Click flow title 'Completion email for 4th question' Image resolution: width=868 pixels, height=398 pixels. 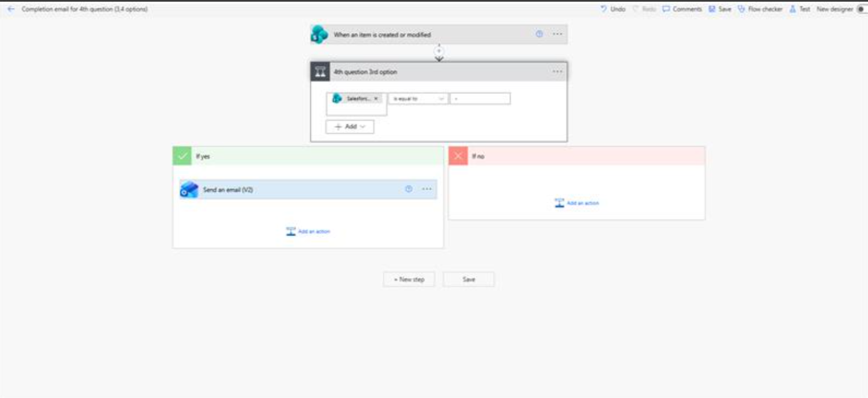click(x=84, y=9)
